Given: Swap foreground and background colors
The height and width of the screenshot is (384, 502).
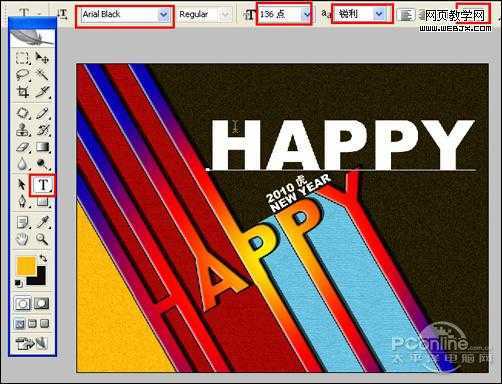Looking at the screenshot, I should 43,258.
